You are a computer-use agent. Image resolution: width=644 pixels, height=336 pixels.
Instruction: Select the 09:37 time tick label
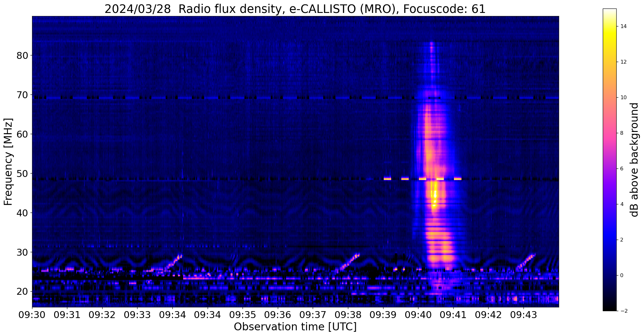[313, 315]
